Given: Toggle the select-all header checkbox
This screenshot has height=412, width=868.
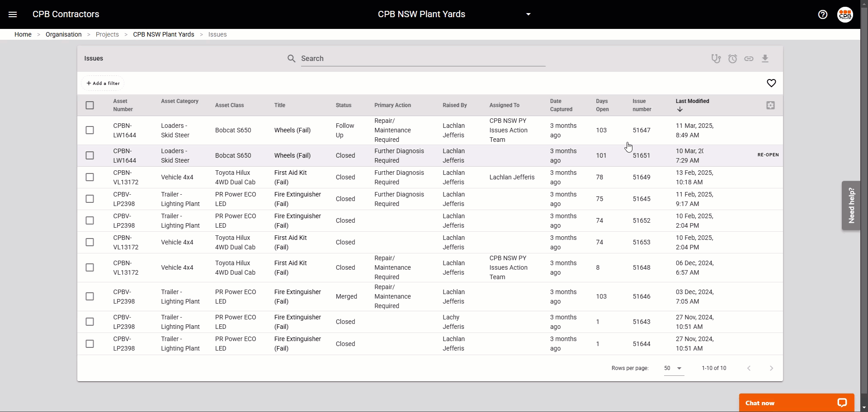Looking at the screenshot, I should (90, 105).
